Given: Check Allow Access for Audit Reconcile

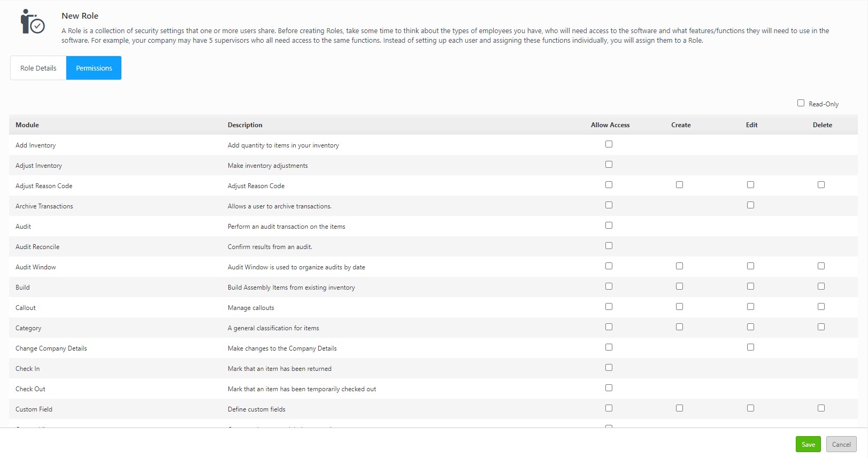Looking at the screenshot, I should (609, 246).
